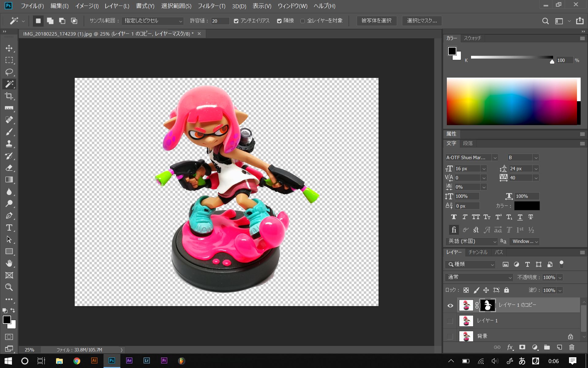The height and width of the screenshot is (368, 588).
Task: Select the Rectangle shape tool
Action: click(x=9, y=251)
